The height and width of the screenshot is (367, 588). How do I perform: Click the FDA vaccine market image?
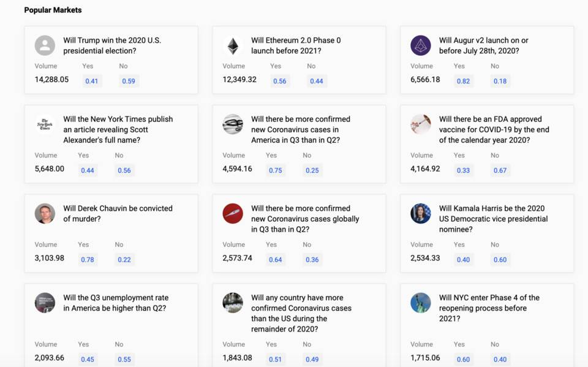pyautogui.click(x=421, y=124)
